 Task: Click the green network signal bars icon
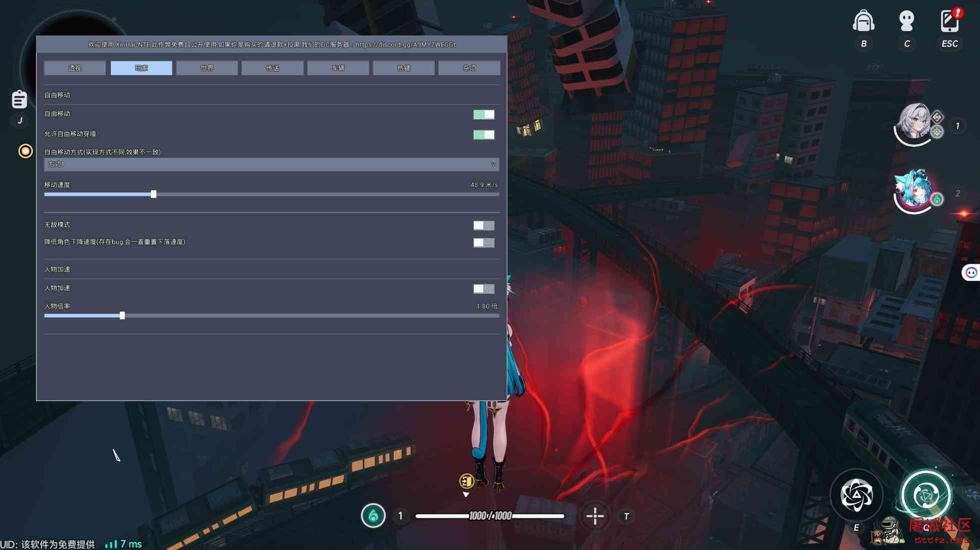click(x=111, y=544)
